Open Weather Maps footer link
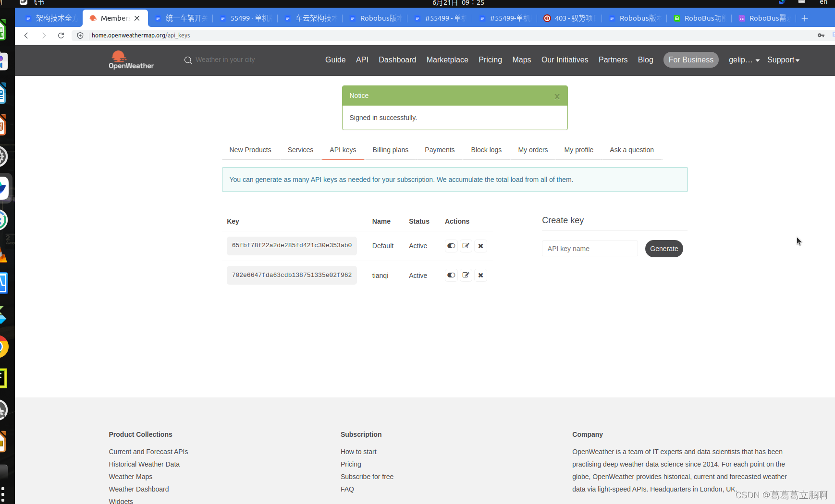 click(131, 477)
